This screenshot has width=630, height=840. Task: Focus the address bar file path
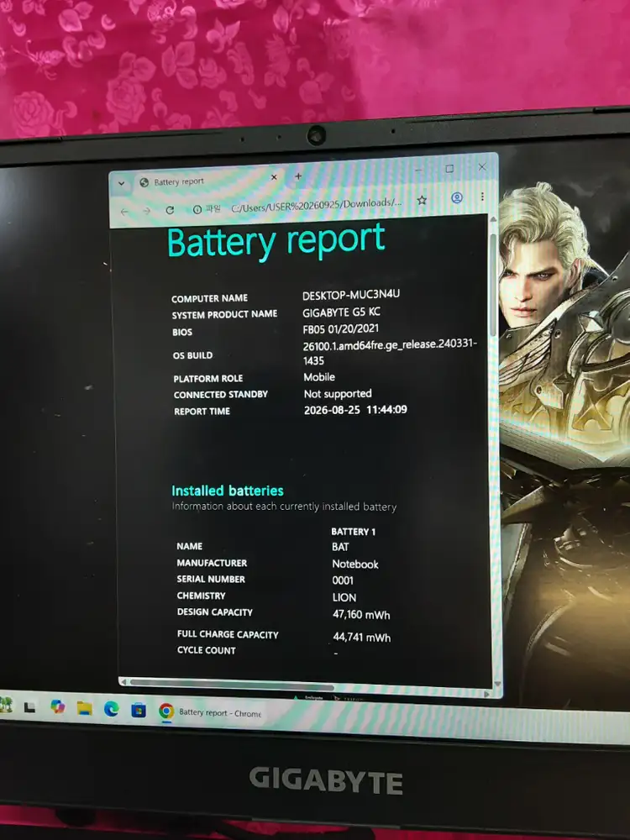point(316,204)
